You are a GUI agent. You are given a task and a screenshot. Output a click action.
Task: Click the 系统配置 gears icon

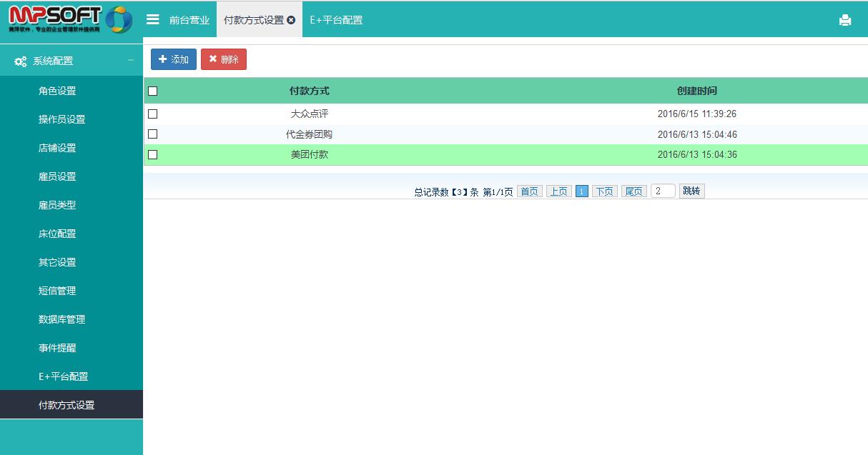coord(21,61)
